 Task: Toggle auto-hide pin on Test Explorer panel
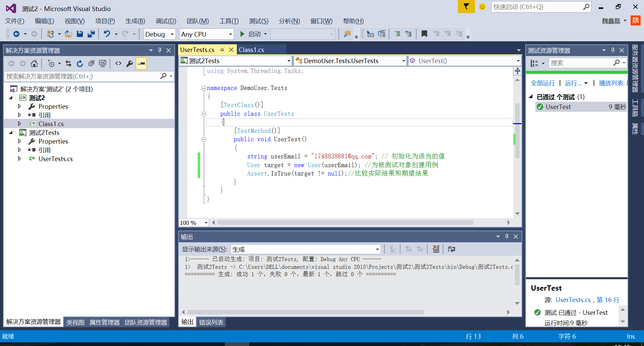coord(613,50)
